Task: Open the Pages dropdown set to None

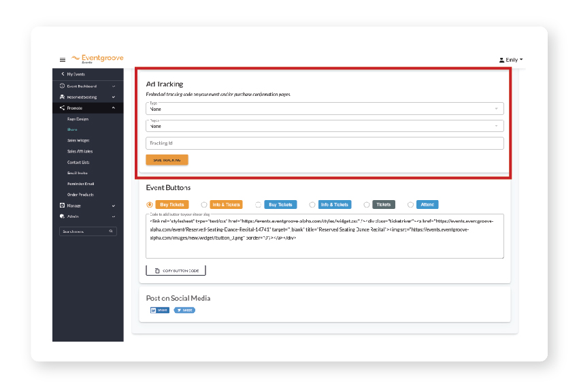Action: click(x=325, y=126)
